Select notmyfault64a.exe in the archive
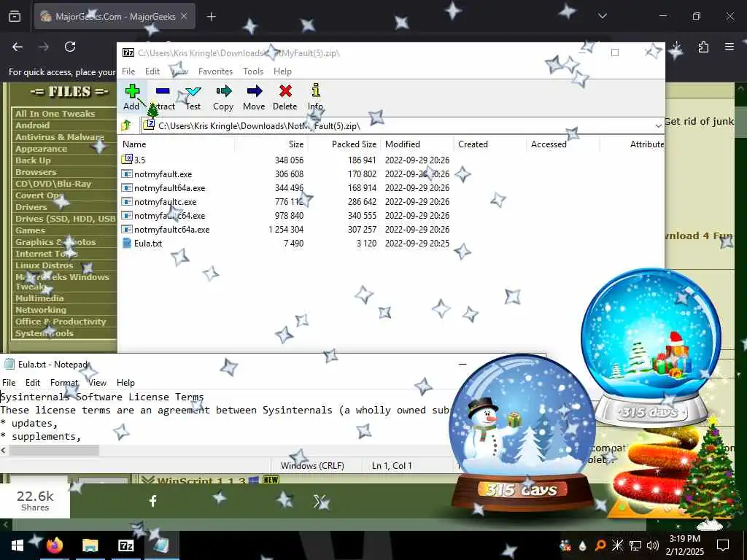 coord(169,187)
